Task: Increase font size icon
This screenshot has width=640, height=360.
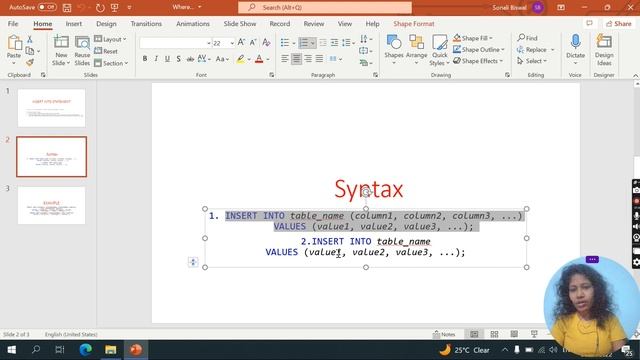Action: click(x=241, y=42)
